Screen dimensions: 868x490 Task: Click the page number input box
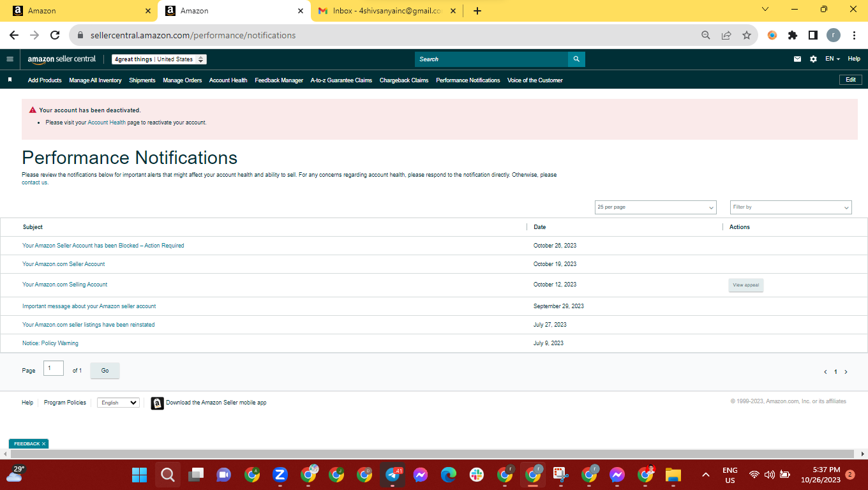[x=54, y=368]
